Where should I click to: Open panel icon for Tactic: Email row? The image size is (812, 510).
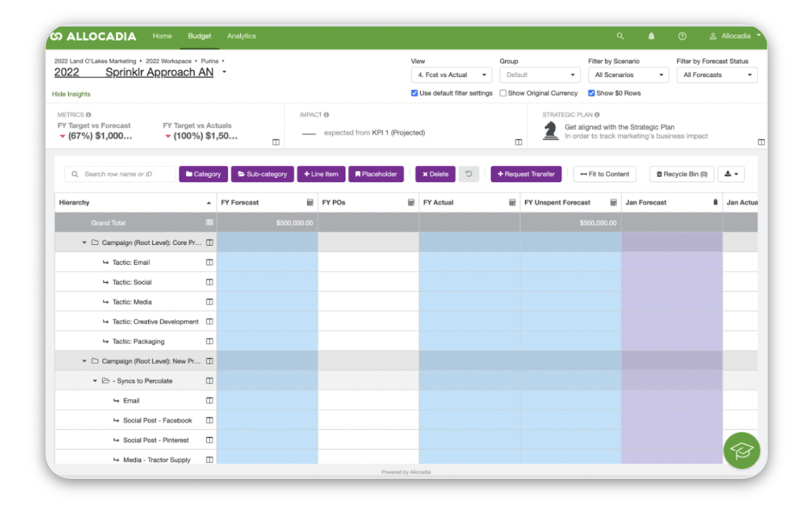(209, 263)
